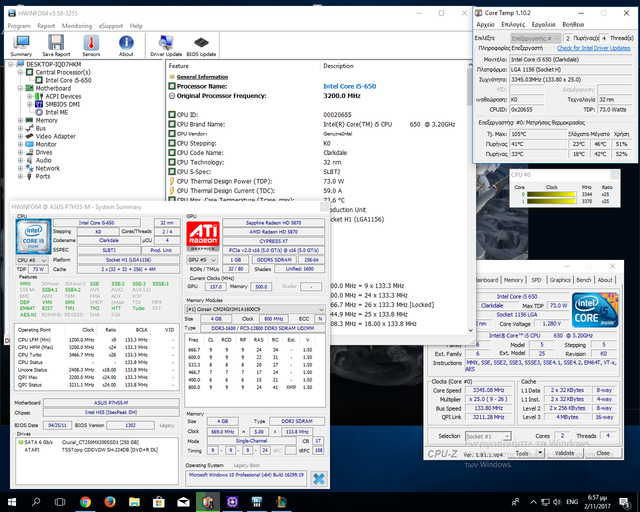Open the Corsair memory module dropdown

tap(255, 309)
